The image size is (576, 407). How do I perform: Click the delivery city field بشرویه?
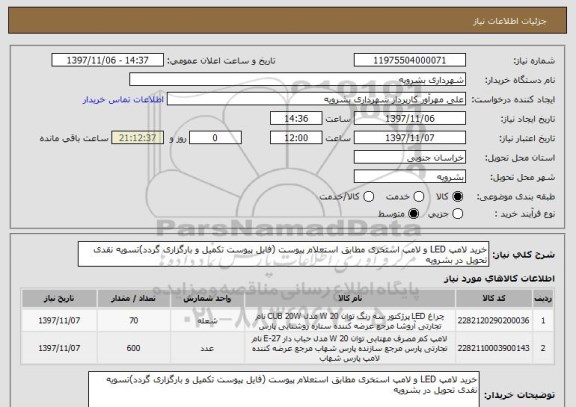tap(410, 177)
